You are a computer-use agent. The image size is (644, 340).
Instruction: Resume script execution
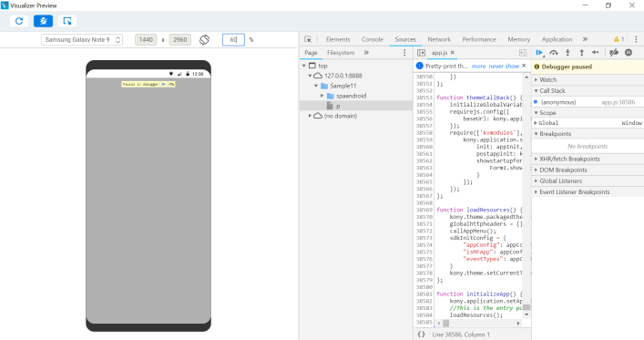pyautogui.click(x=539, y=53)
